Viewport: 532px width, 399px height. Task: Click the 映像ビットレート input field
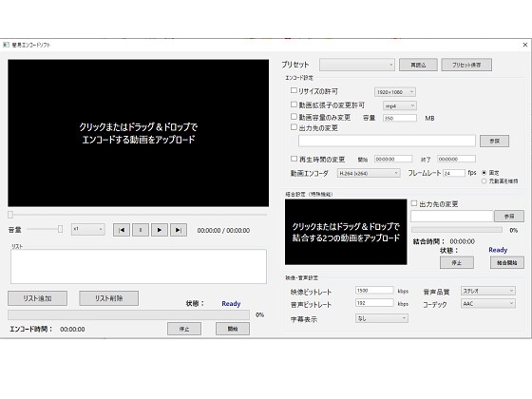[374, 291]
